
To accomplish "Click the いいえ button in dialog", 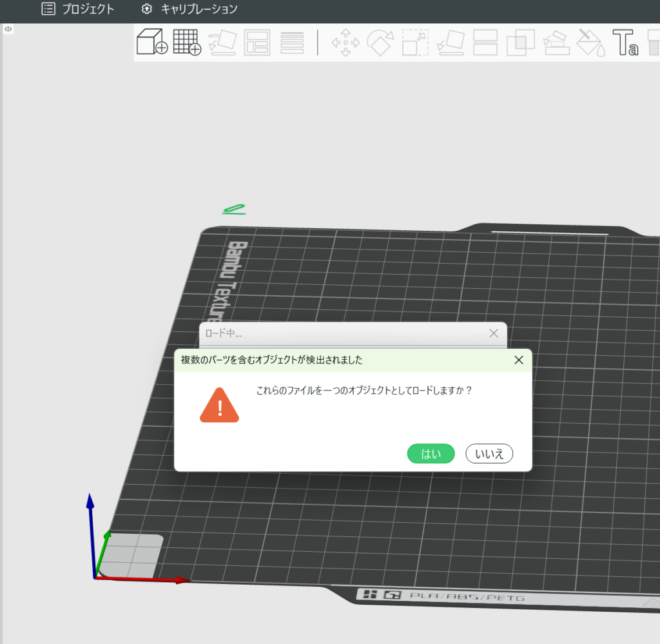I will (489, 454).
